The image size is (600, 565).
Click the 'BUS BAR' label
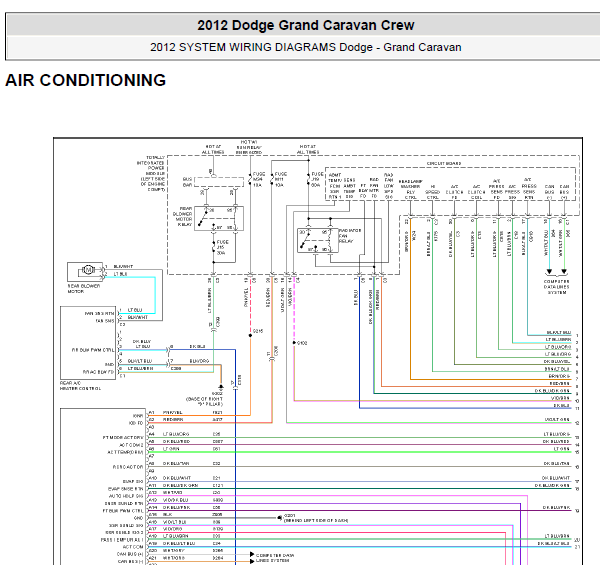click(187, 182)
